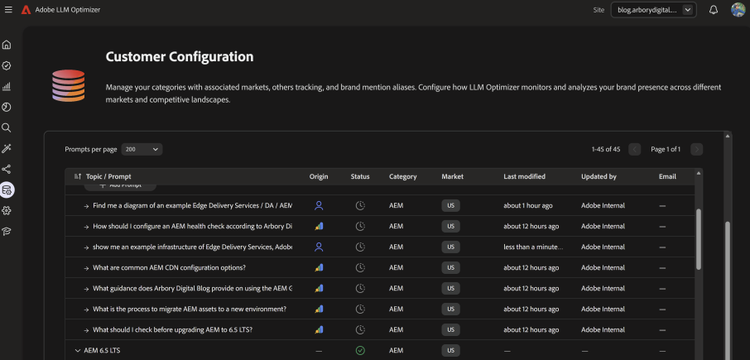Screen dimensions: 750x360
Task: Click 'about 1 hour ago' last modified cell
Action: point(528,206)
